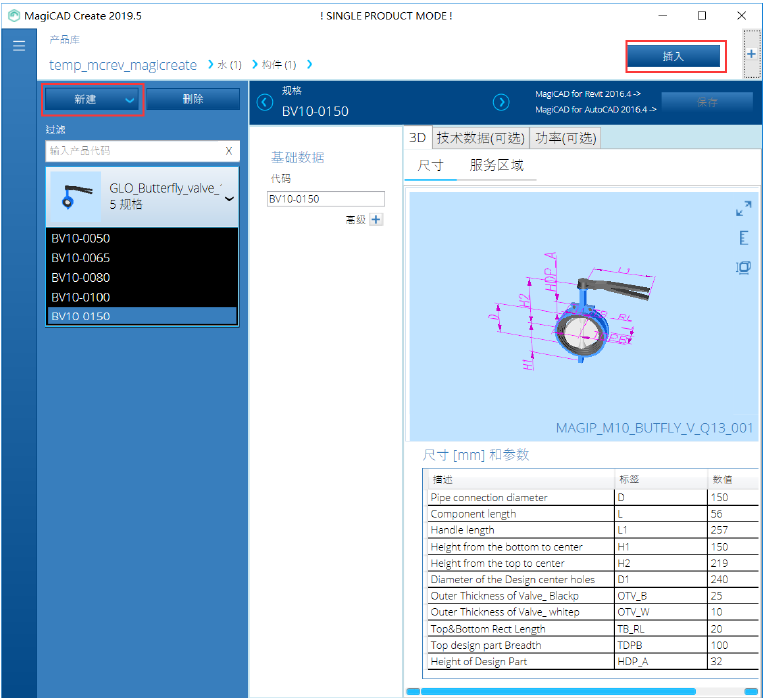Click the D1 value 240 cell
This screenshot has height=698, width=763.
(x=732, y=579)
